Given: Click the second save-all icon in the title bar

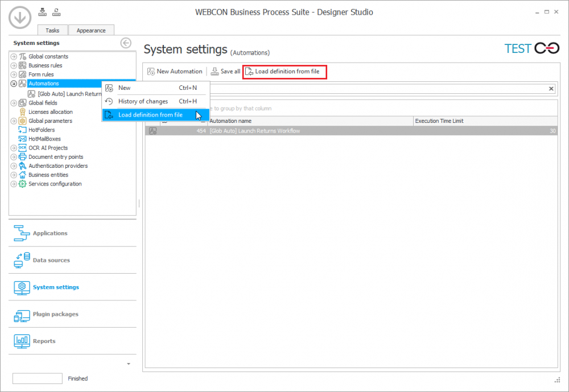Looking at the screenshot, I should point(56,12).
